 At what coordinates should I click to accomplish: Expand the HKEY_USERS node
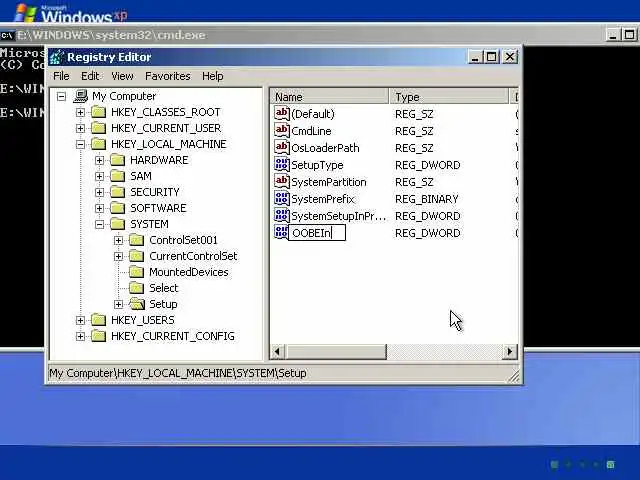pyautogui.click(x=80, y=320)
